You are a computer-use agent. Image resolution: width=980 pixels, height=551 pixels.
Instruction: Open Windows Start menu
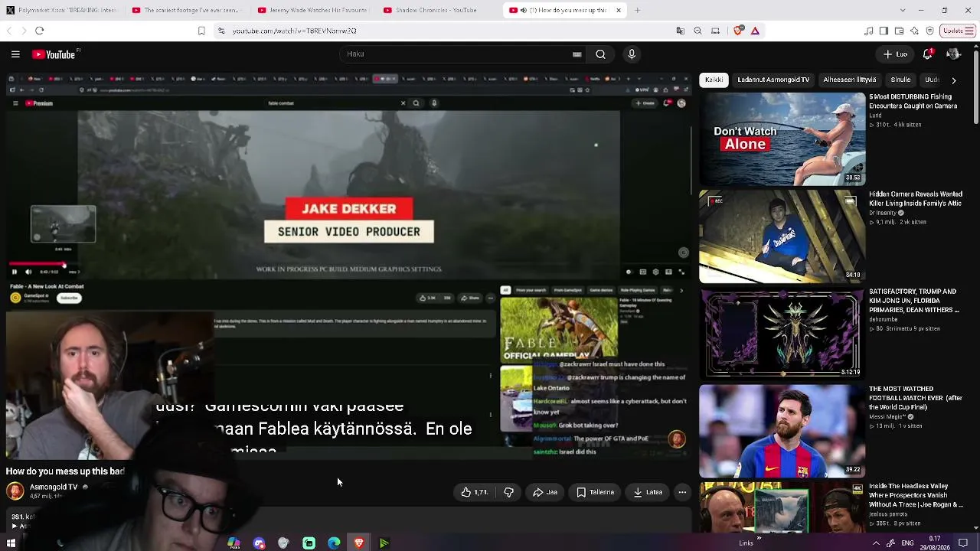point(11,543)
